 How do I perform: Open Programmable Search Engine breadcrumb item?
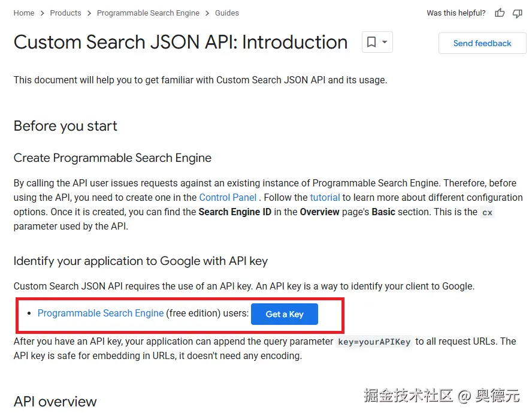[148, 13]
